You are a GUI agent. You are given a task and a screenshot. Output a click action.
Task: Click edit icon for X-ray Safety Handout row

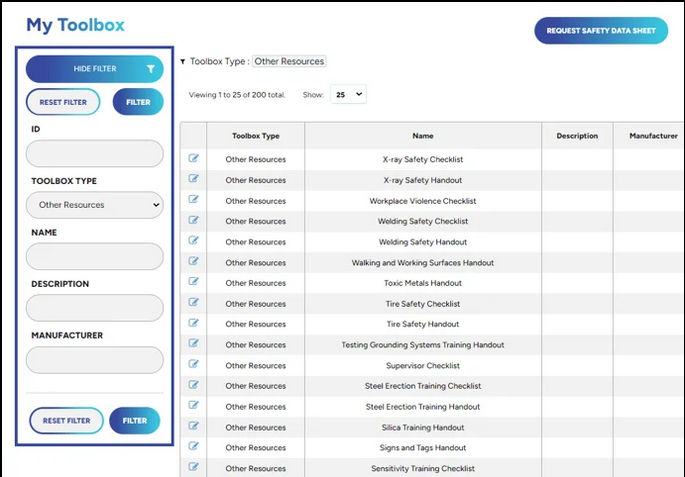coord(193,179)
